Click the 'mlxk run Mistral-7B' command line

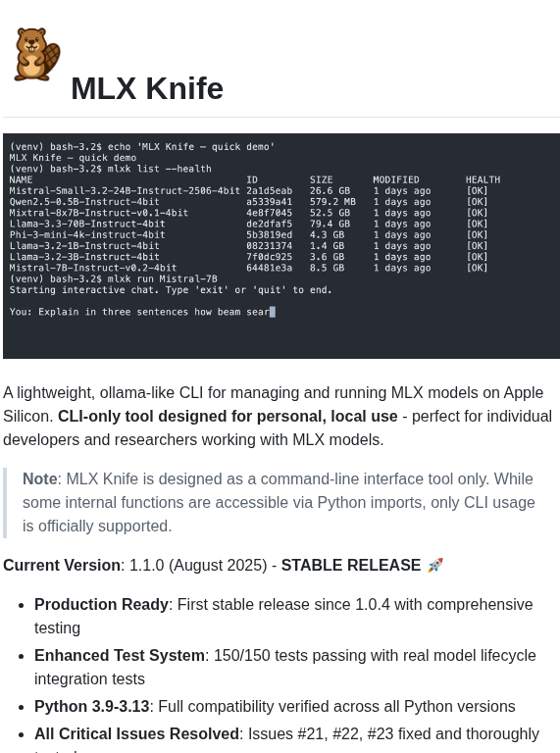[x=114, y=279]
